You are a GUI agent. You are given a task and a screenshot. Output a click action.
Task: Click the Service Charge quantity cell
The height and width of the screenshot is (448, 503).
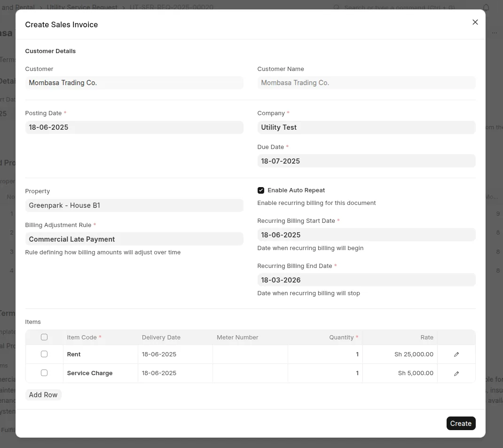[325, 373]
